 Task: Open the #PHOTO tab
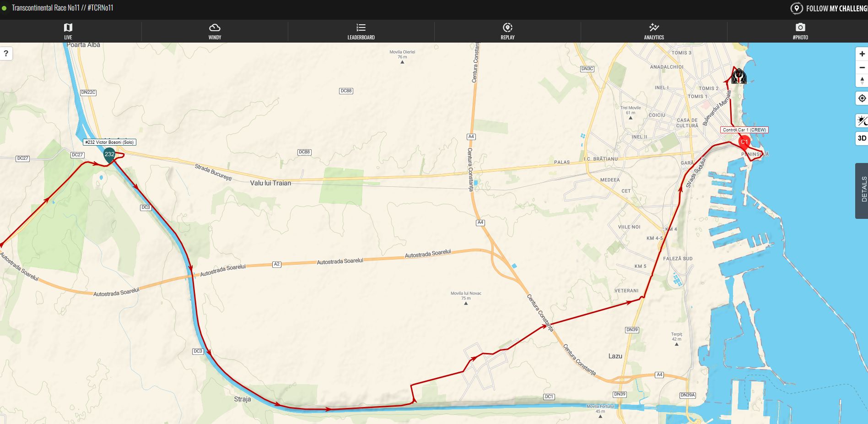click(x=800, y=31)
